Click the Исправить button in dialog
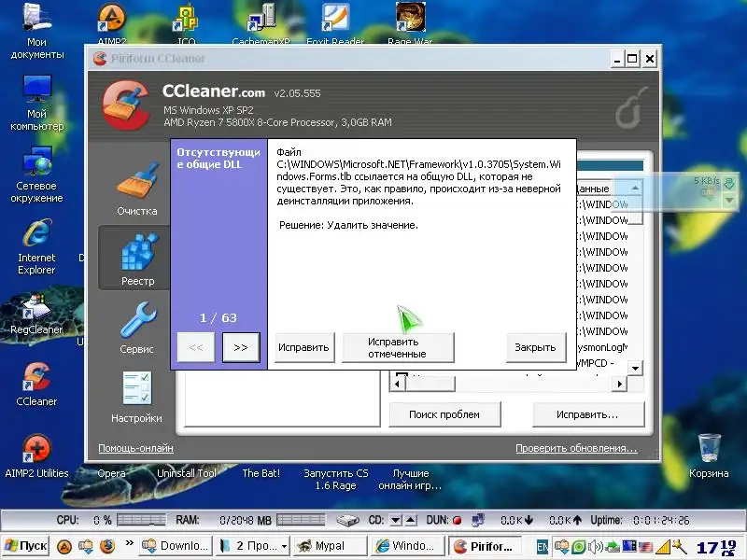Image resolution: width=747 pixels, height=560 pixels. 304,347
